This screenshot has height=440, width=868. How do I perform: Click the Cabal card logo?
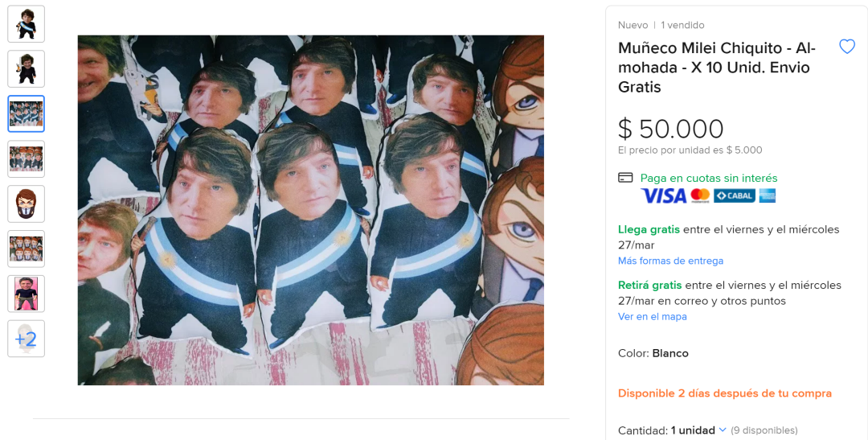(x=734, y=195)
